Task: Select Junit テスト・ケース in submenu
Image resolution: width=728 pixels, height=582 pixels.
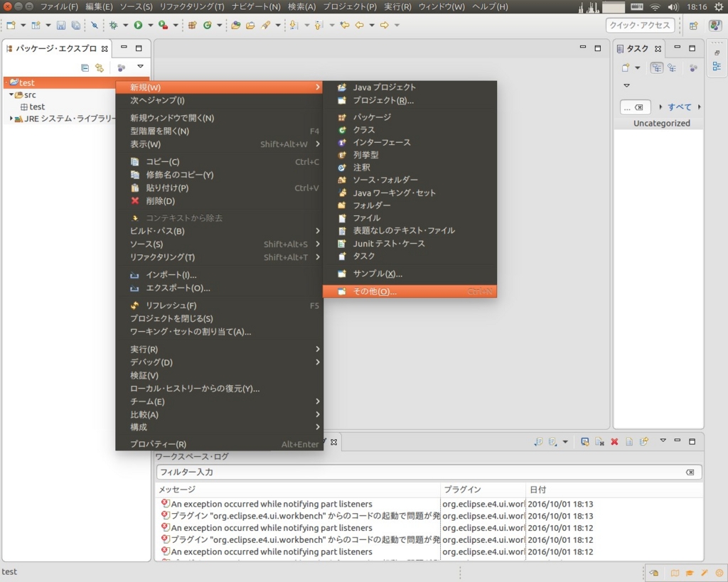Action: (409, 244)
